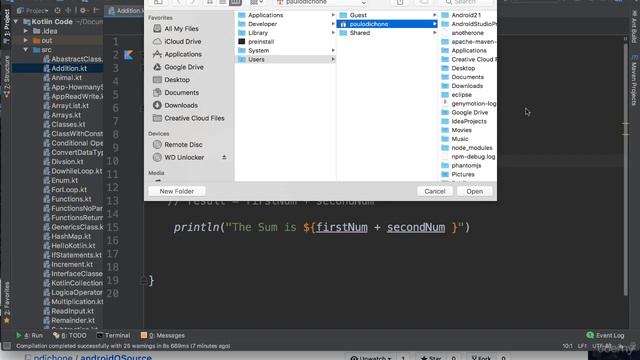This screenshot has height=360, width=640.
Task: Select Downloads in Favorites sidebar
Action: (175, 105)
